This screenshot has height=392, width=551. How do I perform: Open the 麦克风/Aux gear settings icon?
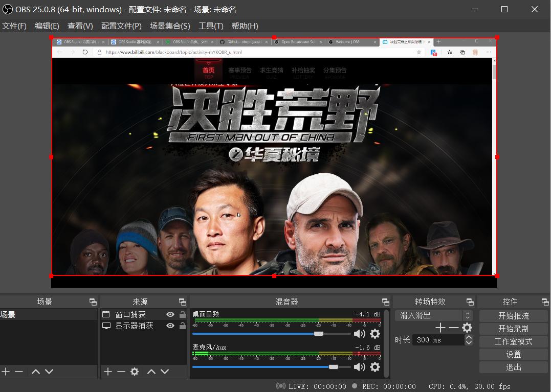coord(375,366)
